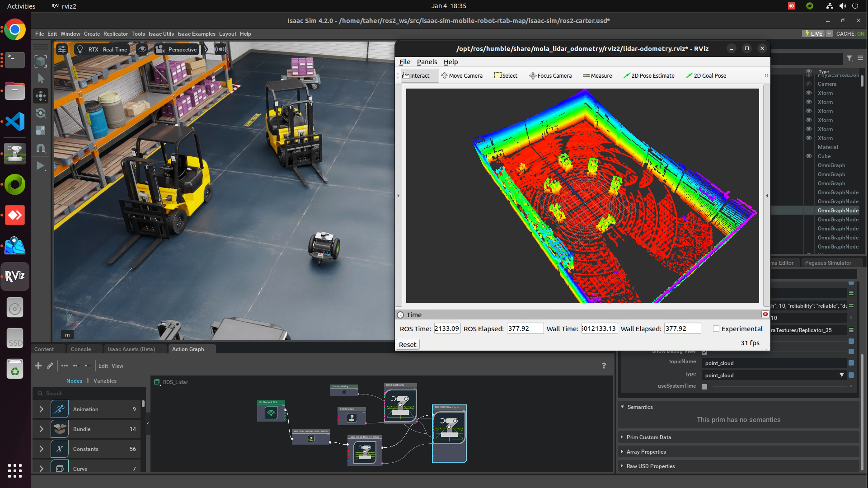The height and width of the screenshot is (488, 868).
Task: Select the 2D Goal Pose tool
Action: pos(706,75)
